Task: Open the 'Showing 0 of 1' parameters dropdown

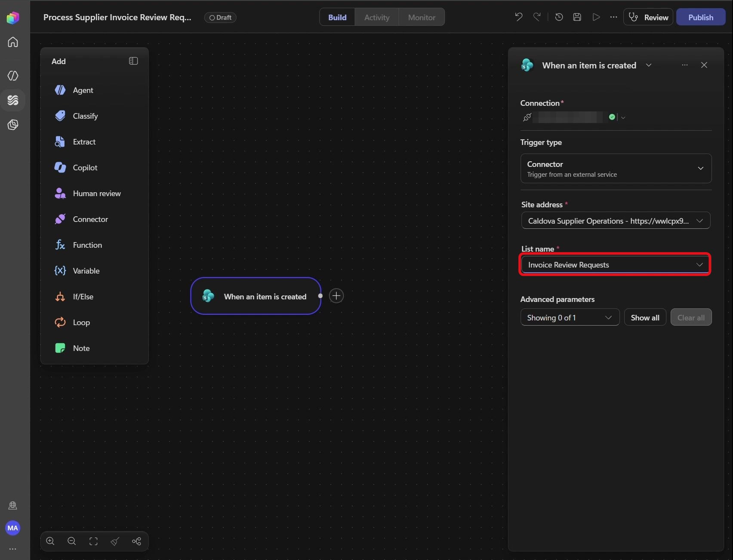Action: point(570,317)
